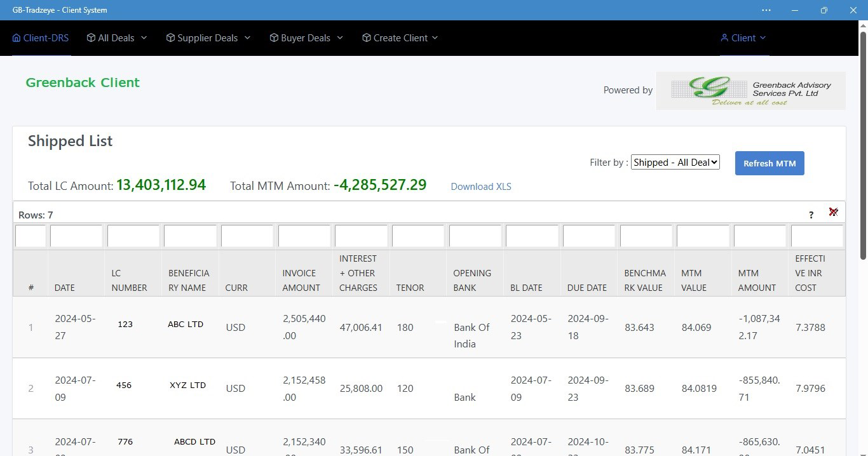Click the filter box above MTM VALUE column
Viewport: 868px width, 456px height.
(x=703, y=236)
